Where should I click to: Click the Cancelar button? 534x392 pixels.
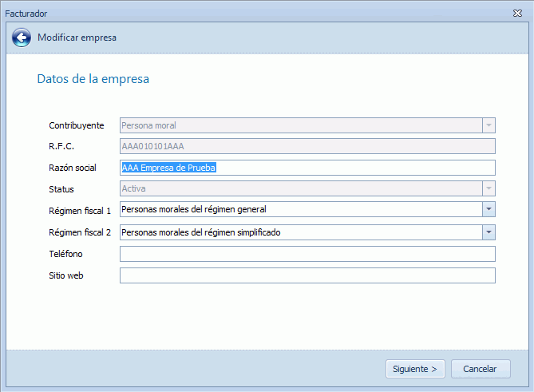click(x=481, y=369)
